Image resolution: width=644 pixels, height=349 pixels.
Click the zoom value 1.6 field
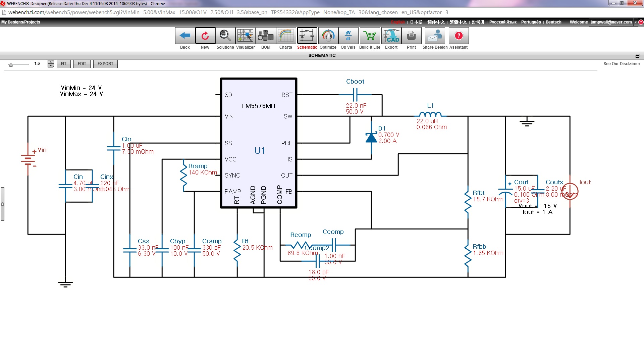(37, 63)
